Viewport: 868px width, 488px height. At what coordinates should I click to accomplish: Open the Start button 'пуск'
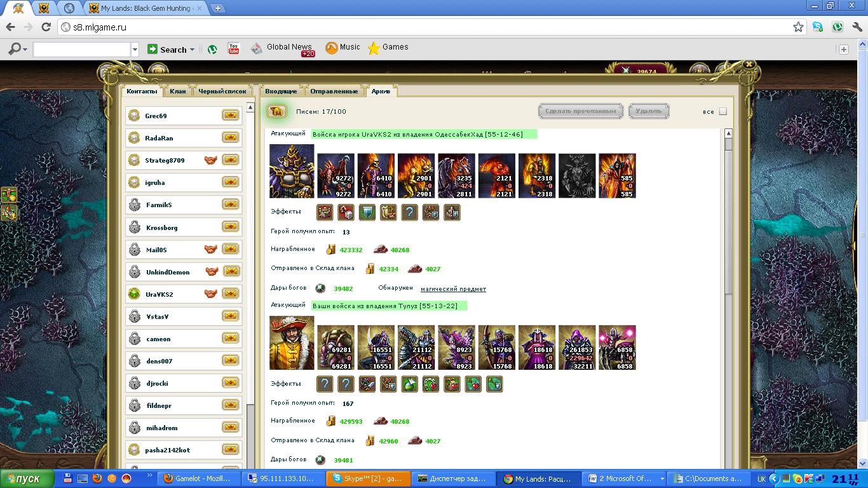pos(28,478)
